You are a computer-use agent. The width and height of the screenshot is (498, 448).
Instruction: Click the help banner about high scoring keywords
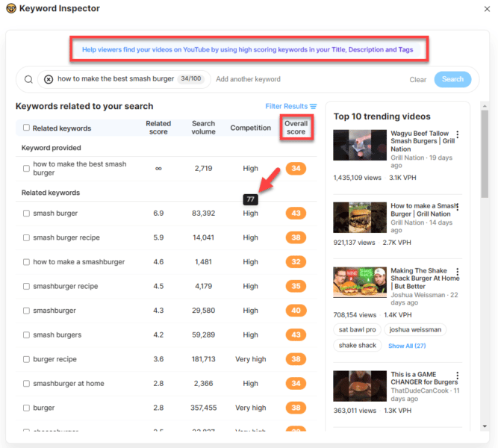pos(248,49)
